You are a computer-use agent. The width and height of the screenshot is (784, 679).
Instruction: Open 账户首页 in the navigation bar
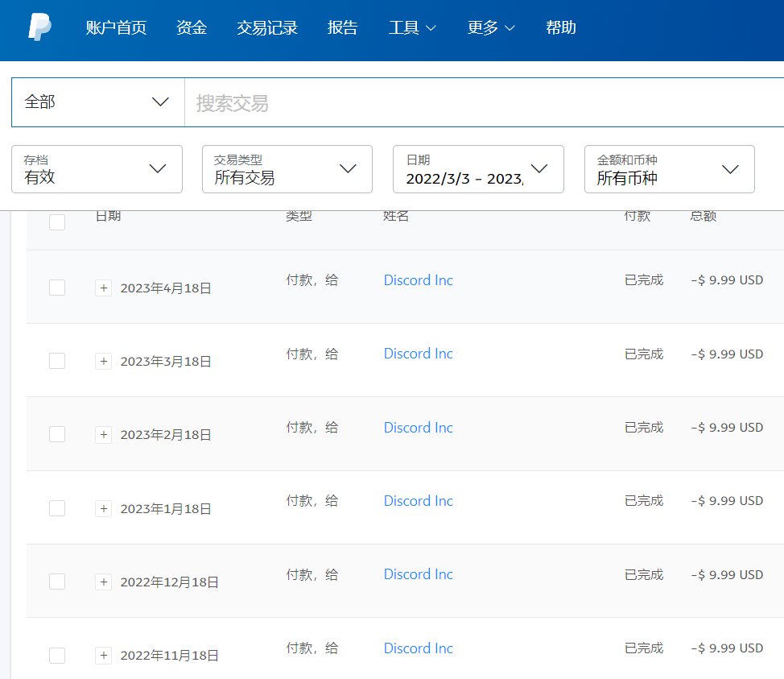pos(116,27)
